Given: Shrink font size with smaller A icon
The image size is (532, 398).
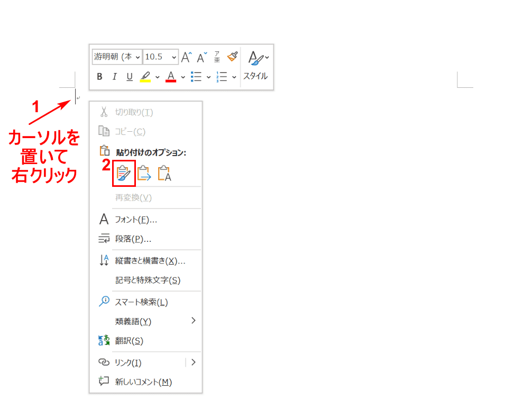Looking at the screenshot, I should point(201,57).
